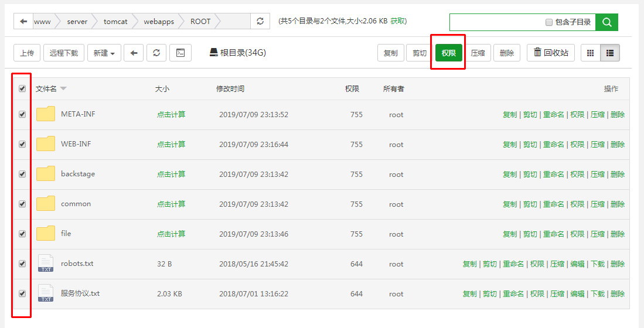Click the green 权限 permissions button
This screenshot has height=328, width=644.
pos(448,53)
